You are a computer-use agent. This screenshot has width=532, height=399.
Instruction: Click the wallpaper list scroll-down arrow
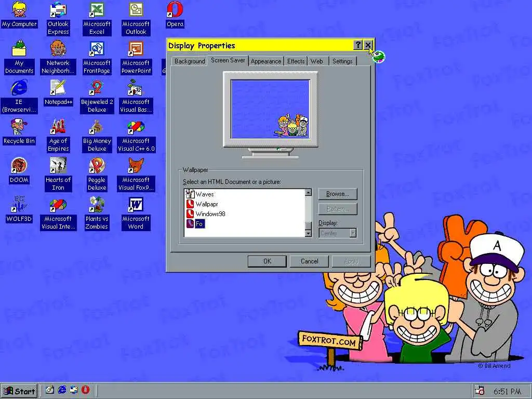308,233
